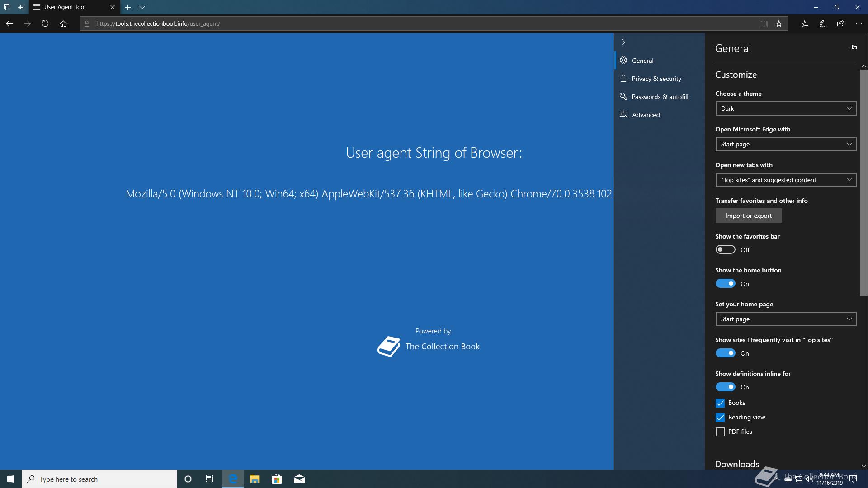
Task: Turn off the Show the home button switch
Action: (725, 284)
